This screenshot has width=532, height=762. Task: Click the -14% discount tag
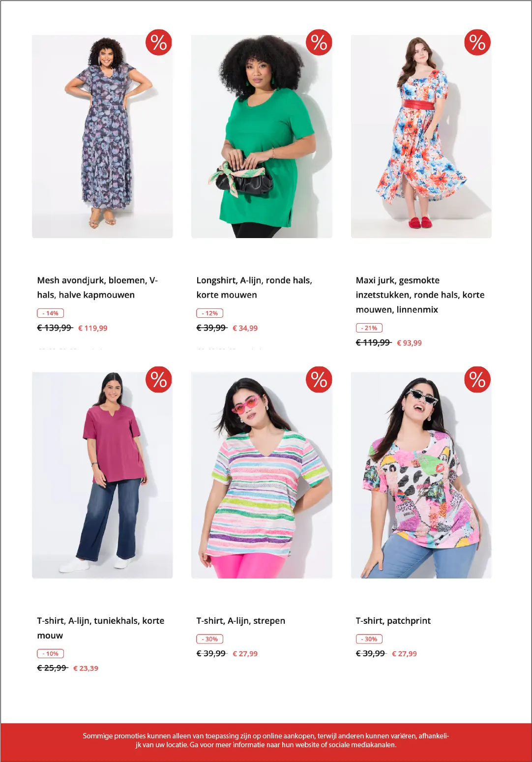click(x=50, y=313)
